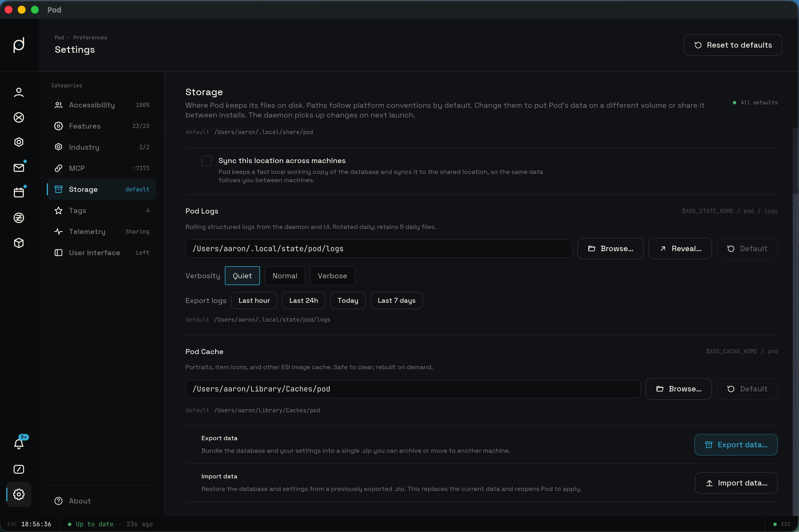Click Reset to defaults button
Screen dimensions: 799x532
733,45
